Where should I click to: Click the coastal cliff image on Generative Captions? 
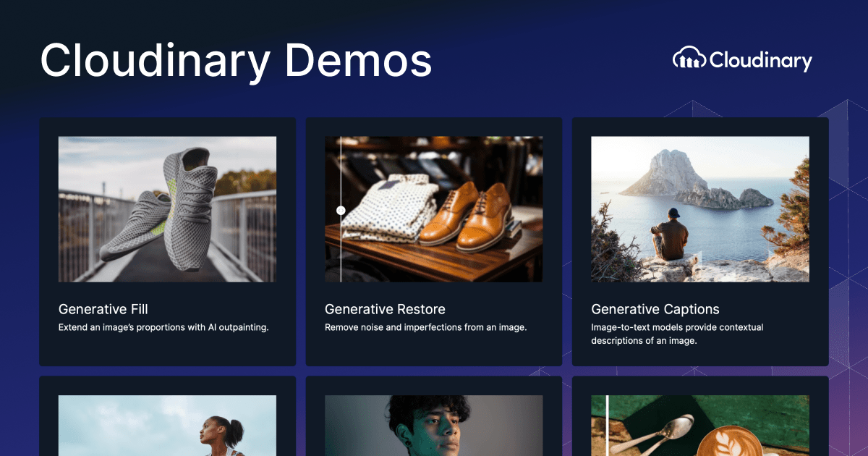pos(699,208)
